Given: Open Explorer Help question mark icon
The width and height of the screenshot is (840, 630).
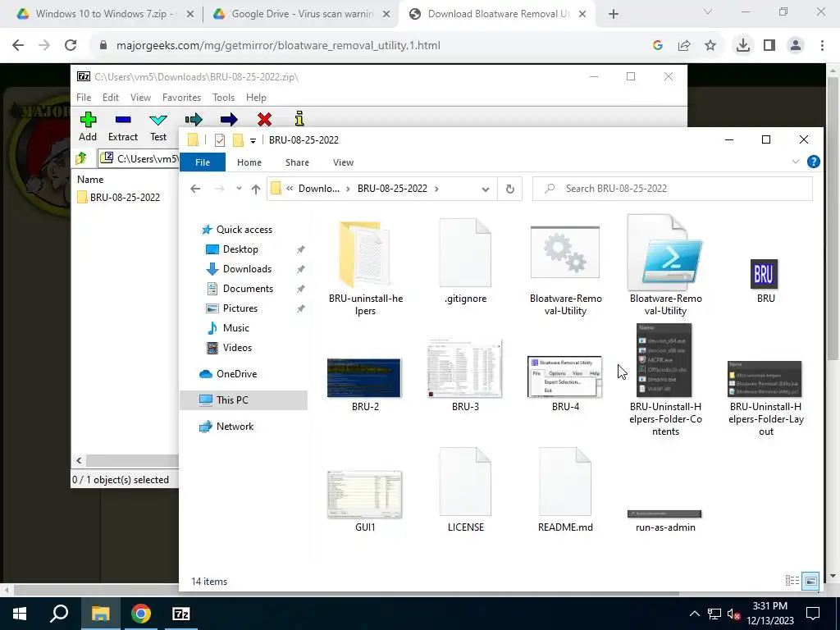Looking at the screenshot, I should click(813, 162).
